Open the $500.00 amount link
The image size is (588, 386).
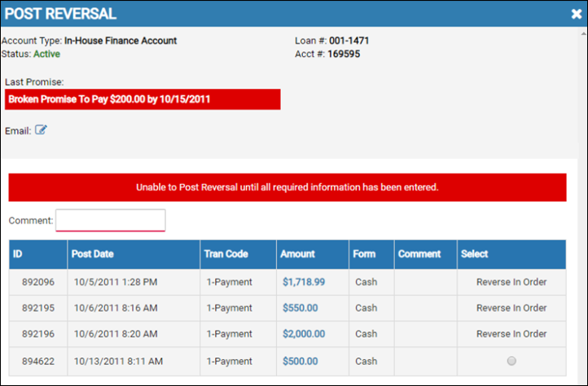(300, 362)
